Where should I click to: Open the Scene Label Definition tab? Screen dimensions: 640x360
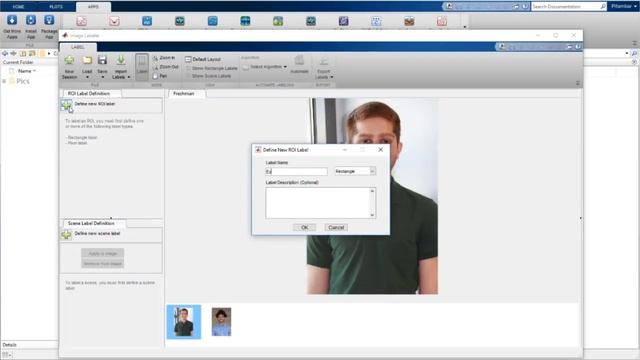[91, 223]
